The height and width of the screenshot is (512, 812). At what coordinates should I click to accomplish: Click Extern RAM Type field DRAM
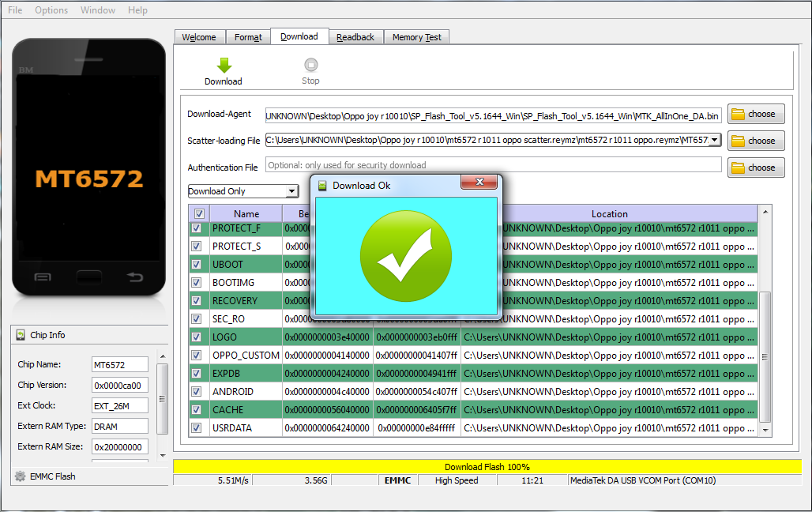120,427
